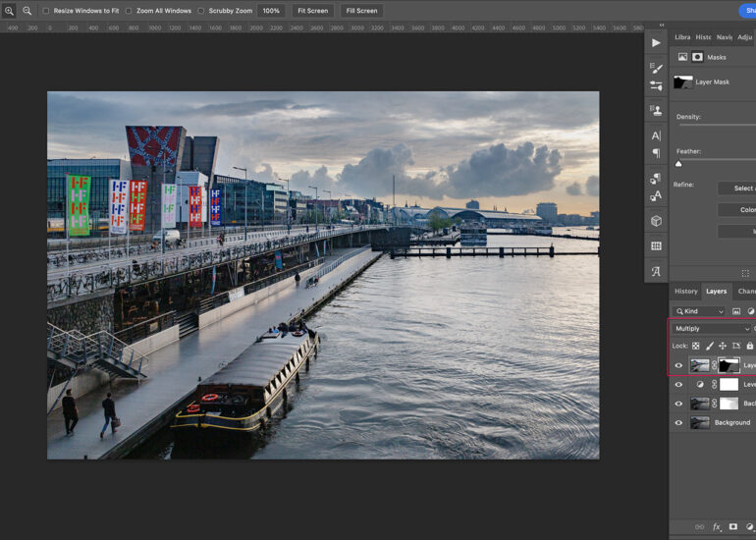Click the Masks mode icon in Properties
Viewport: 756px width, 540px height.
tap(697, 57)
